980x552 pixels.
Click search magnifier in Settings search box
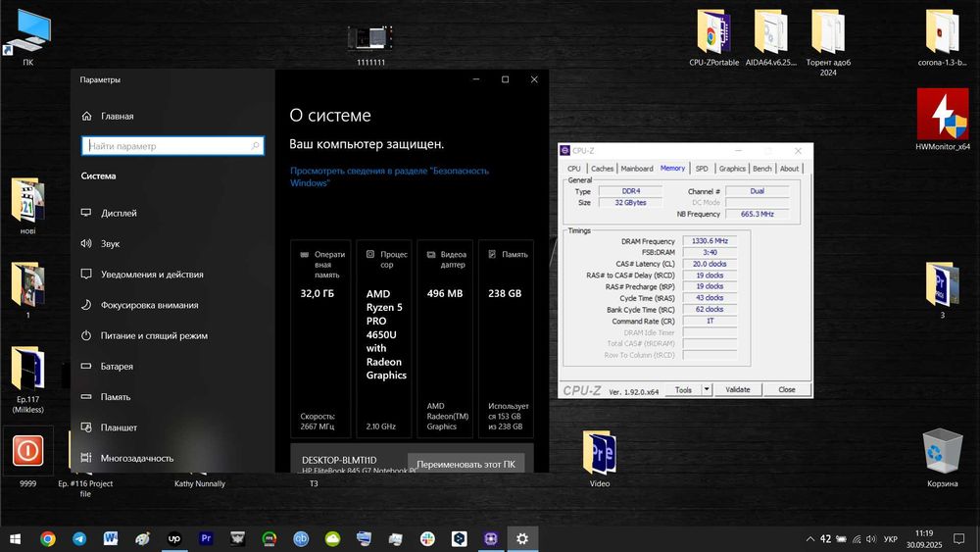255,146
